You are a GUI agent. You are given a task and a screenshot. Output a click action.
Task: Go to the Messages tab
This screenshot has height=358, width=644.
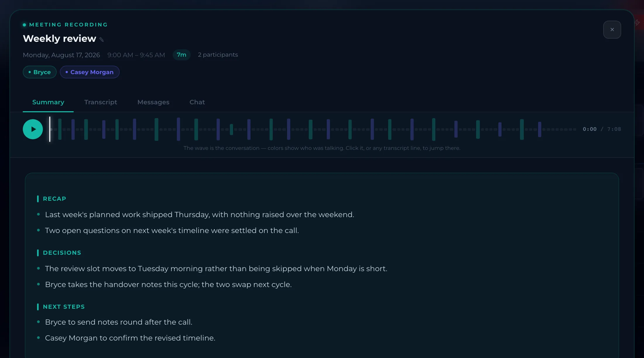[153, 102]
